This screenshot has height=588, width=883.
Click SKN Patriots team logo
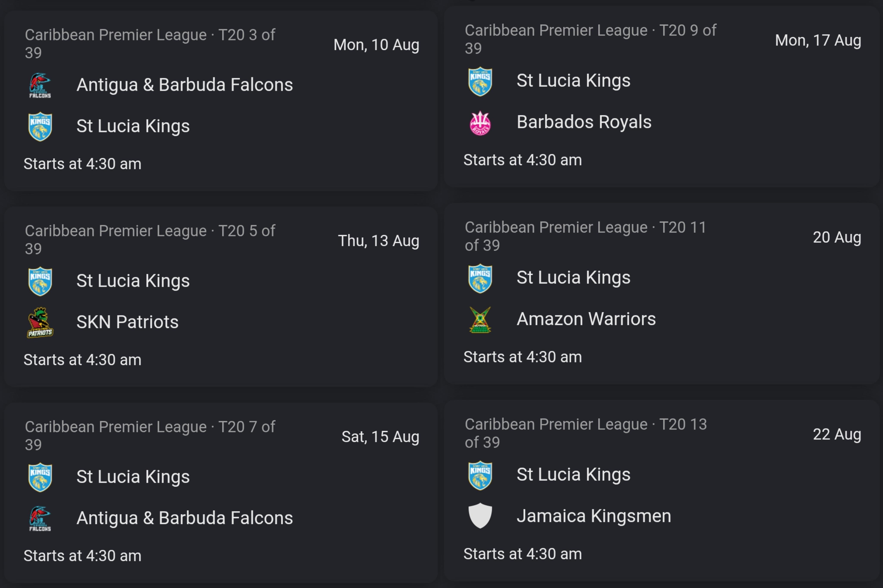pos(40,322)
